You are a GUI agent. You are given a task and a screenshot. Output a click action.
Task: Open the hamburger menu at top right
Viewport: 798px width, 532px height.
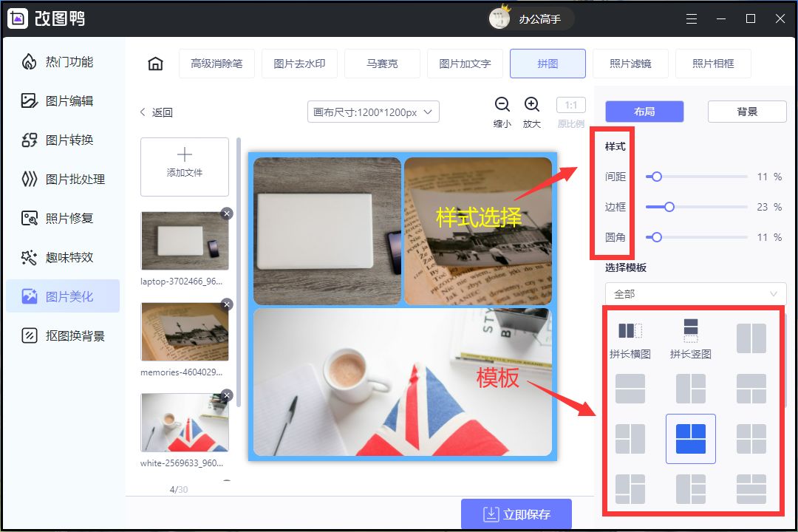(692, 18)
